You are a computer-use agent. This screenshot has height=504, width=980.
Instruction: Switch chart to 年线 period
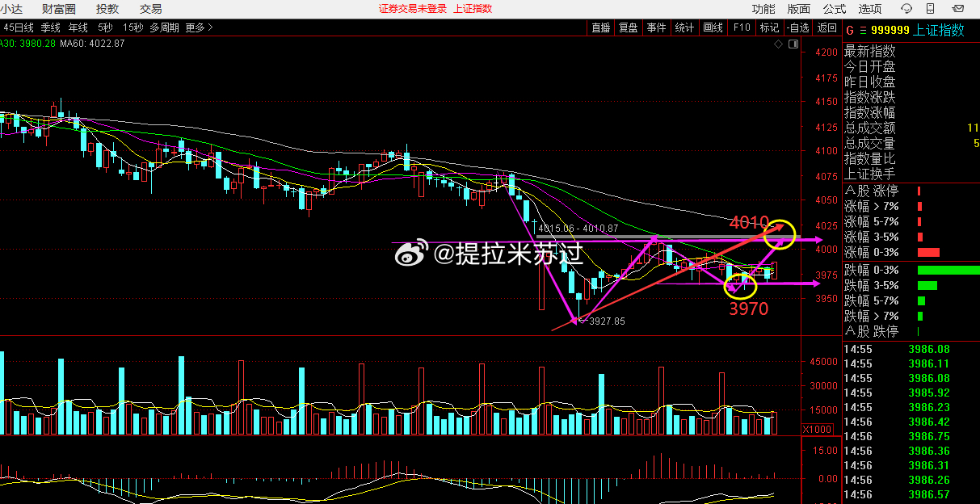click(x=78, y=27)
